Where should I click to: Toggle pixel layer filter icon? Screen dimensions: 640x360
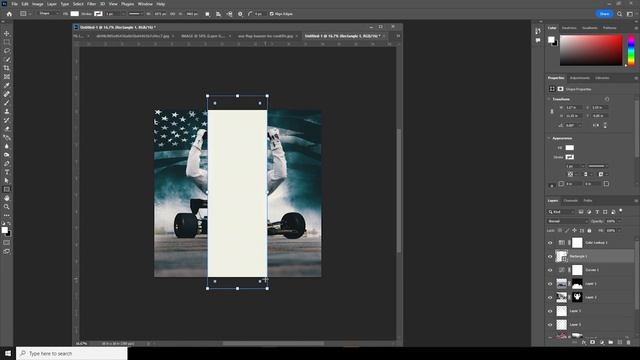(581, 212)
